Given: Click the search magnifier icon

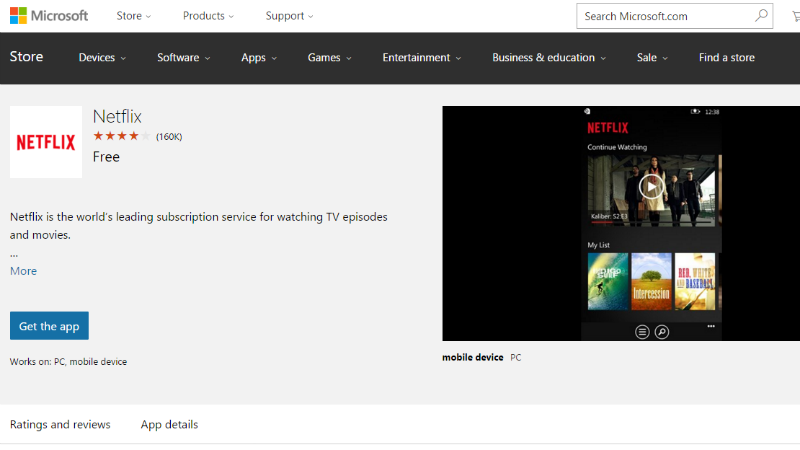Looking at the screenshot, I should pyautogui.click(x=761, y=16).
